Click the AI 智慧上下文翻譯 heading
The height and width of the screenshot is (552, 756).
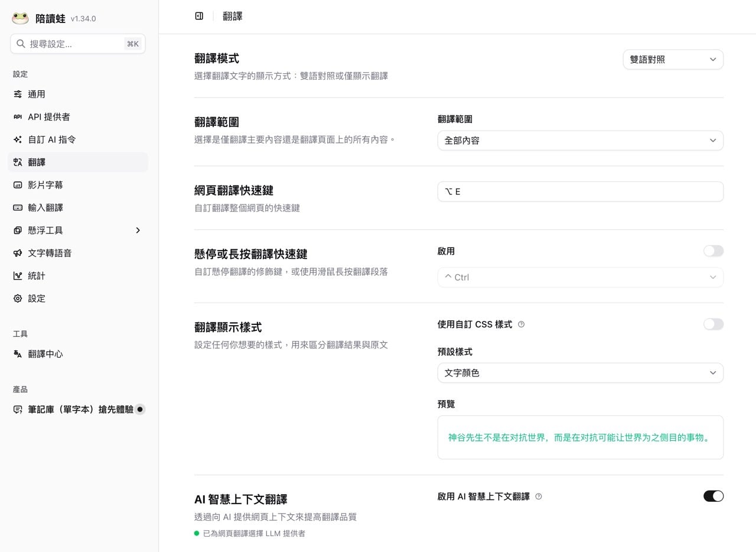241,499
